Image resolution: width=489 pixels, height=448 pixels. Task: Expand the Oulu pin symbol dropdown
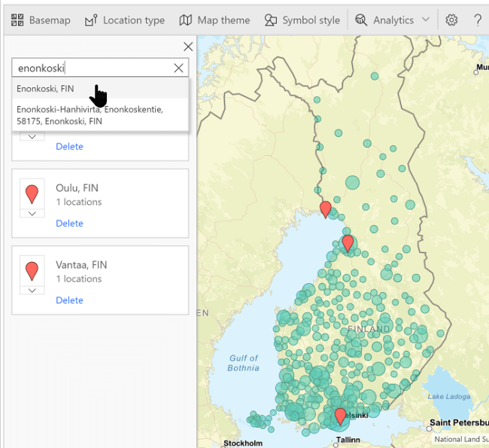point(32,214)
